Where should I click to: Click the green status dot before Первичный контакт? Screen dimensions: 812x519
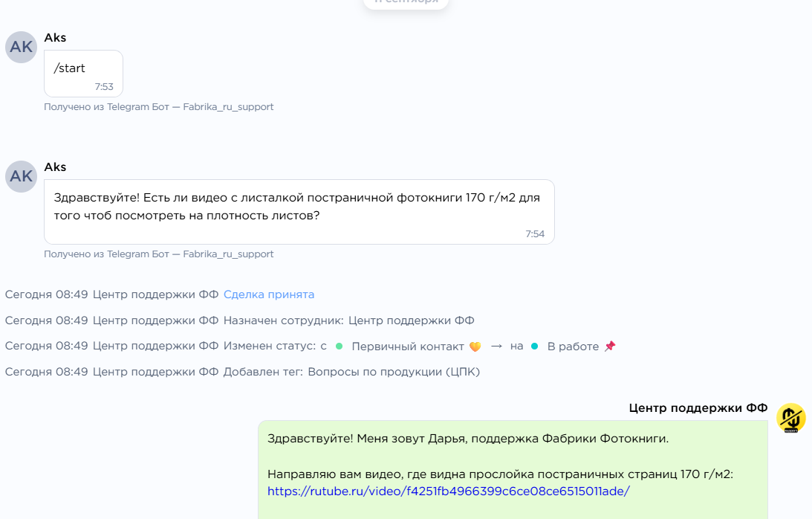click(x=340, y=346)
